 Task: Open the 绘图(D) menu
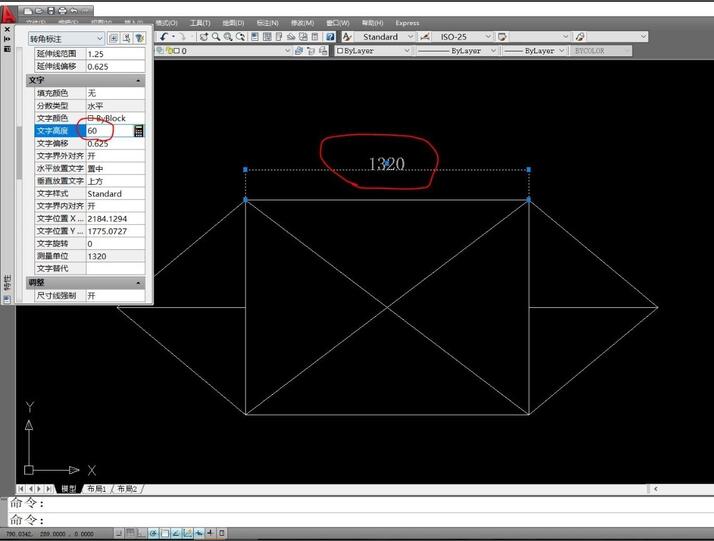(x=234, y=23)
